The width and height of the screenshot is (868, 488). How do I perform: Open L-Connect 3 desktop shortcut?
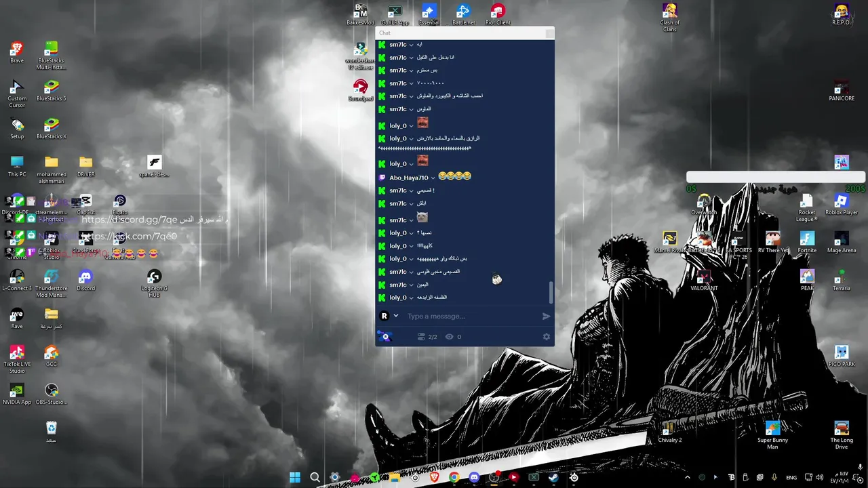tap(17, 280)
